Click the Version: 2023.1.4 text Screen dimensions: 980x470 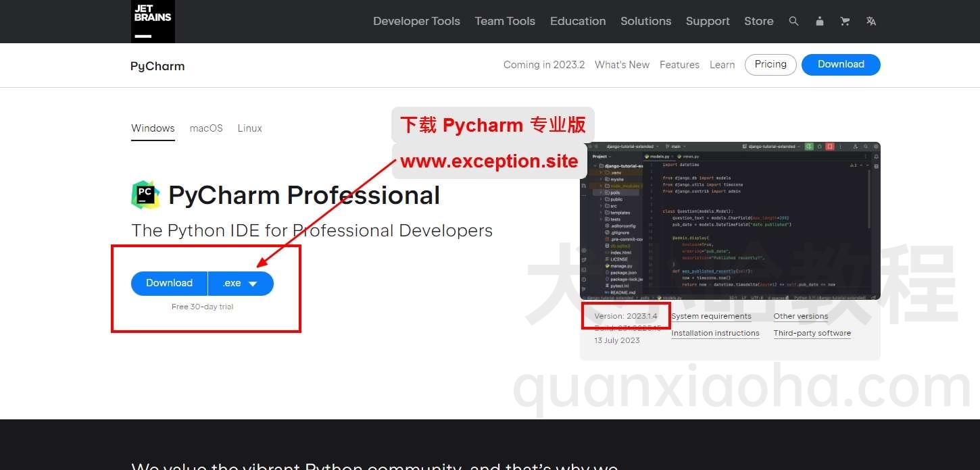(625, 316)
